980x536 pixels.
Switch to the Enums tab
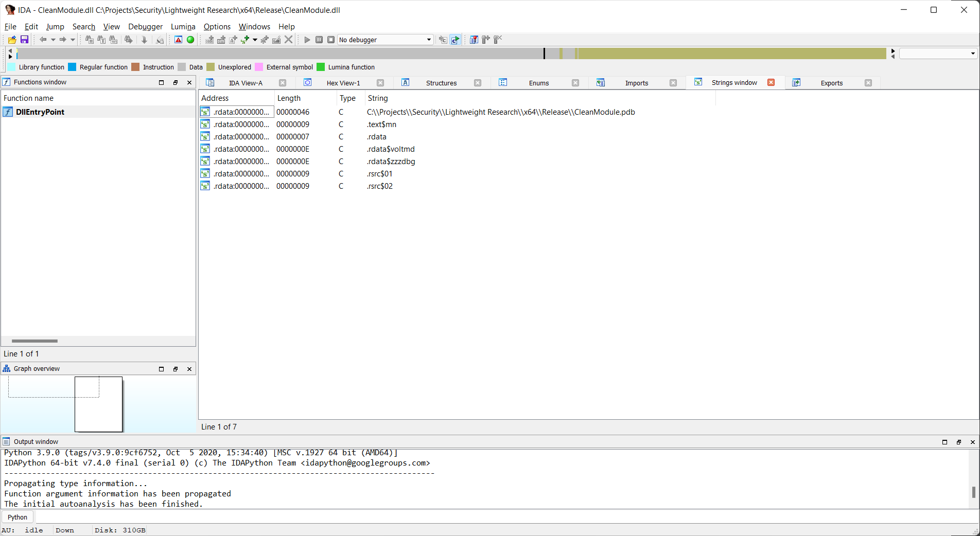(x=539, y=83)
